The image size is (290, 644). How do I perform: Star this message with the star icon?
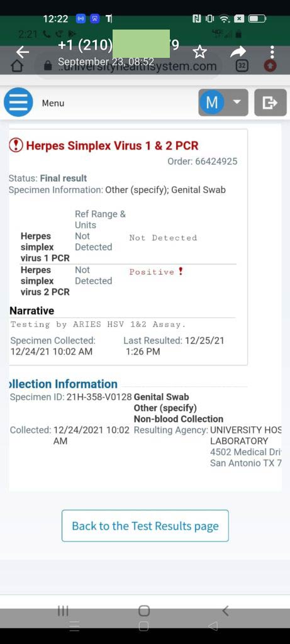(x=199, y=52)
